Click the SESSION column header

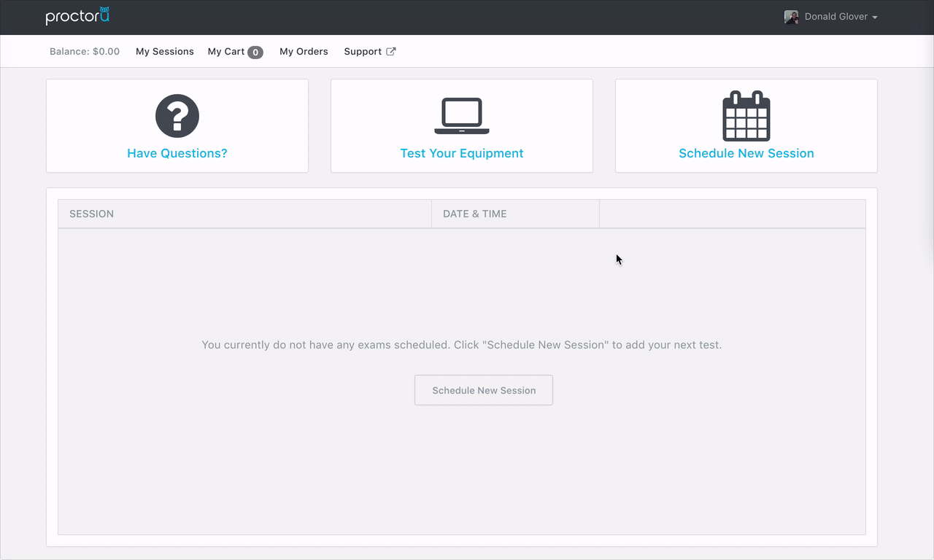[245, 214]
